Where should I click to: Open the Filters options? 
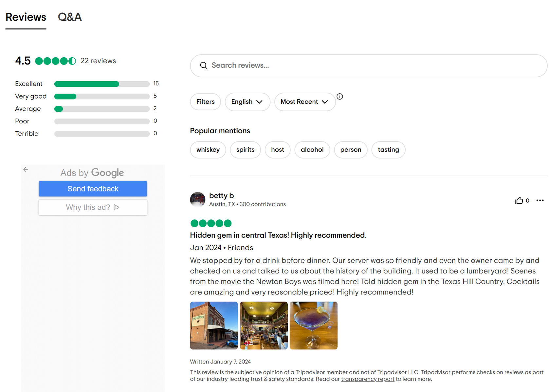coord(205,102)
